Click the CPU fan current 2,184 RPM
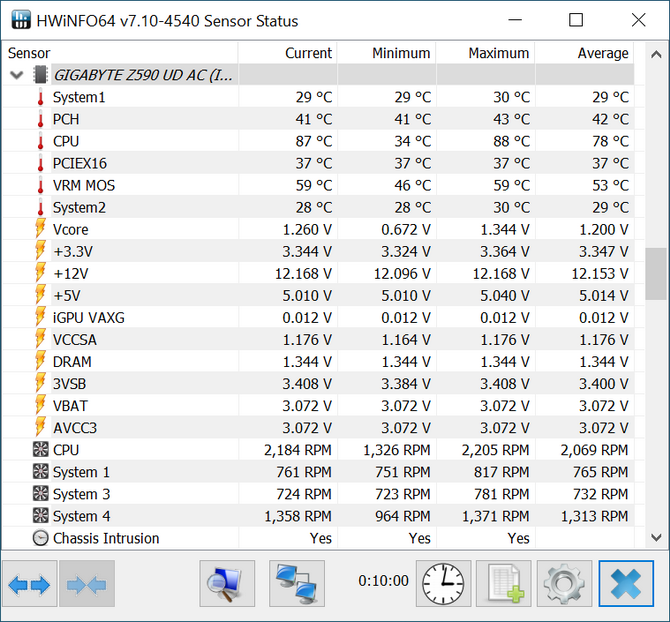Screen dimensions: 670x622 [x=298, y=450]
